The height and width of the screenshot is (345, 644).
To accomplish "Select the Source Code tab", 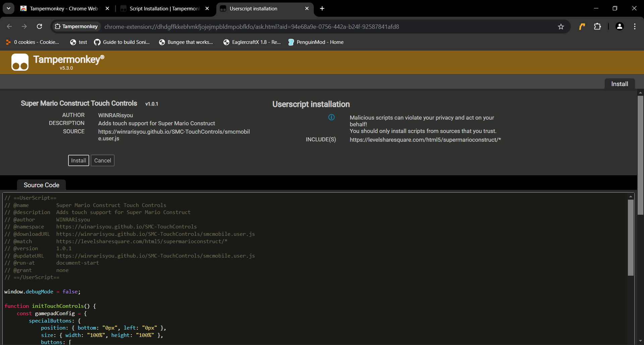I will point(42,185).
